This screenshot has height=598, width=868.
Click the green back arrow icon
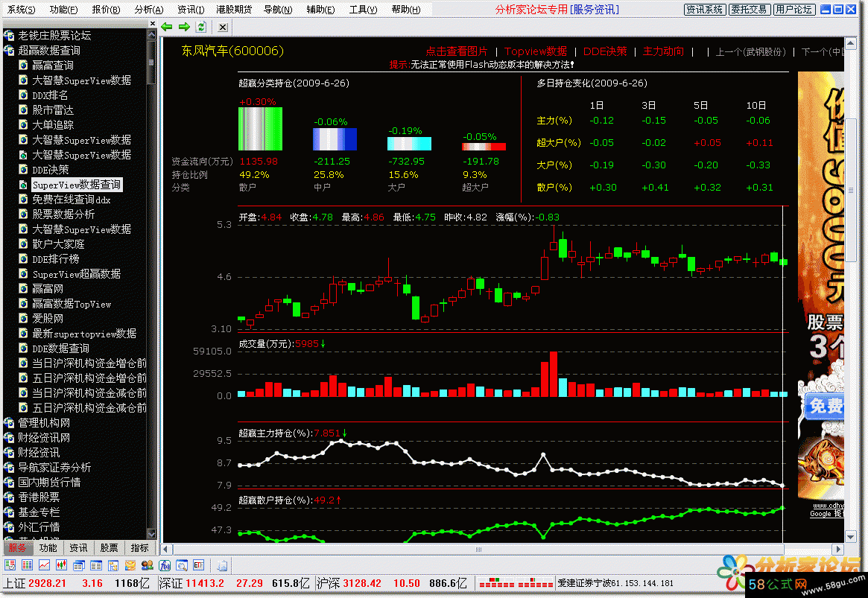click(x=167, y=27)
